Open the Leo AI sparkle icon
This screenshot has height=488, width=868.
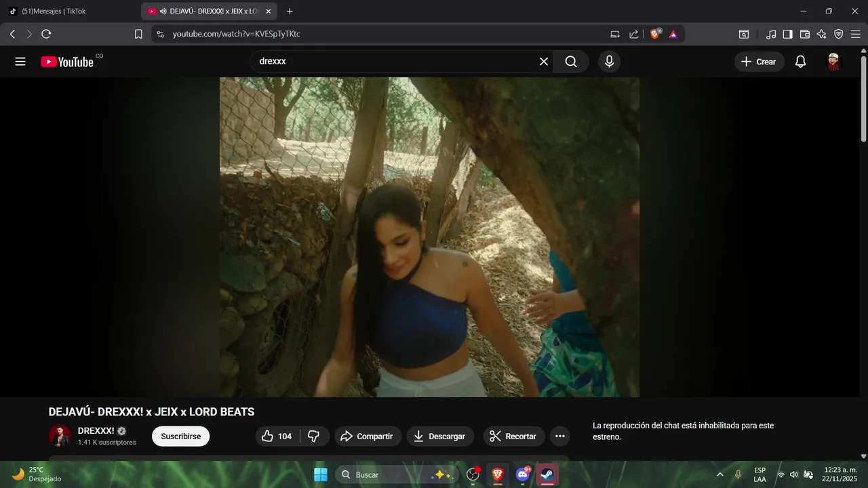click(x=822, y=34)
